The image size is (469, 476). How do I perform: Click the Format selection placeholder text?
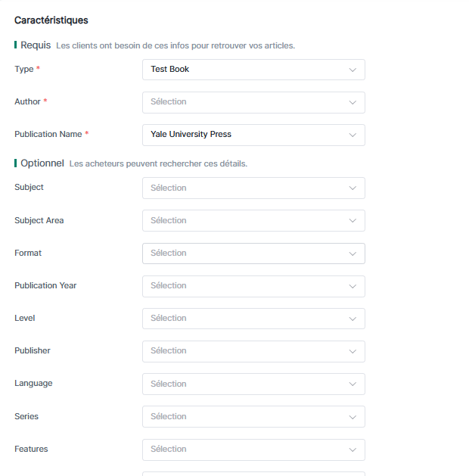pos(168,254)
